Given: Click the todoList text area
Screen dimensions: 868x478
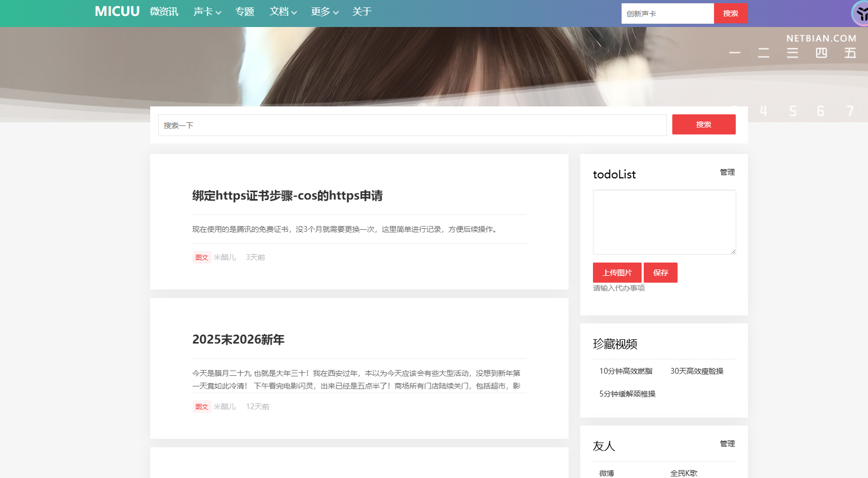Looking at the screenshot, I should tap(664, 222).
